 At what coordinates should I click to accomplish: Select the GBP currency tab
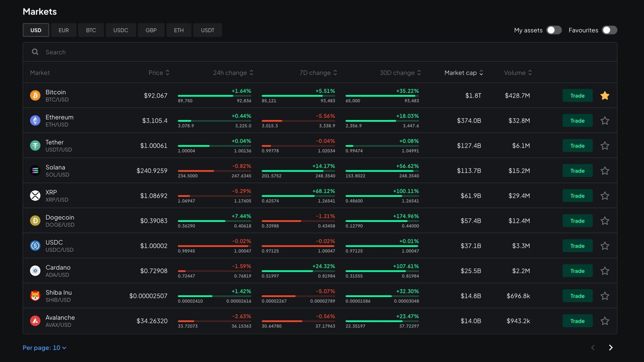tap(151, 30)
